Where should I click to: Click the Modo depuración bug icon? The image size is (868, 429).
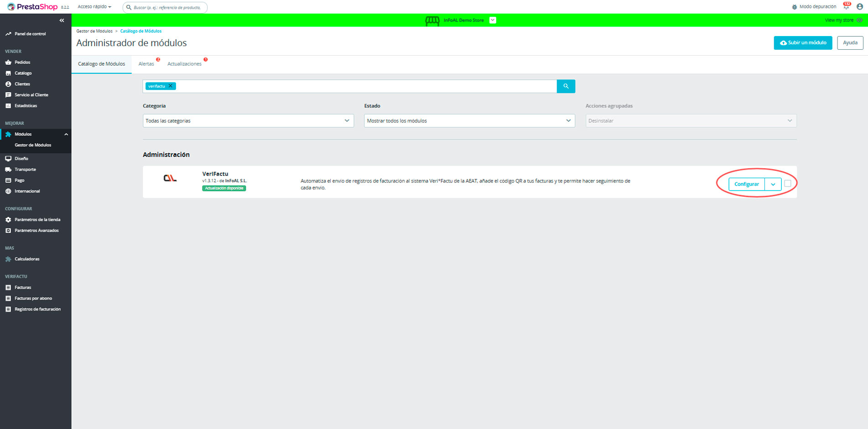(x=794, y=7)
